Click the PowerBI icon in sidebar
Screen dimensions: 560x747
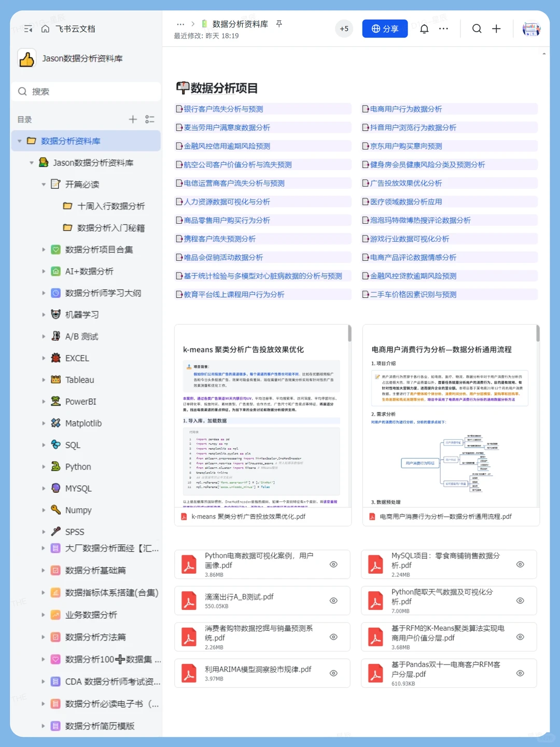click(56, 401)
